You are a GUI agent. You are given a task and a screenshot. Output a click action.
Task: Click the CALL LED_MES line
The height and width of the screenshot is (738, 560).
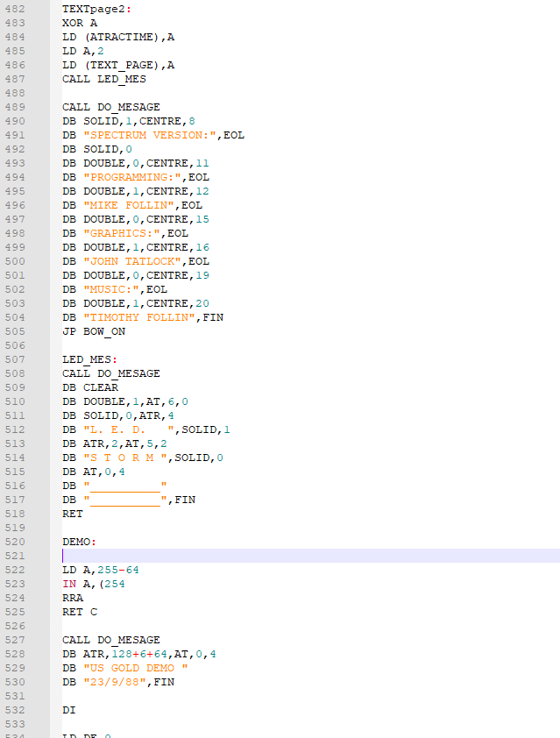(x=104, y=79)
